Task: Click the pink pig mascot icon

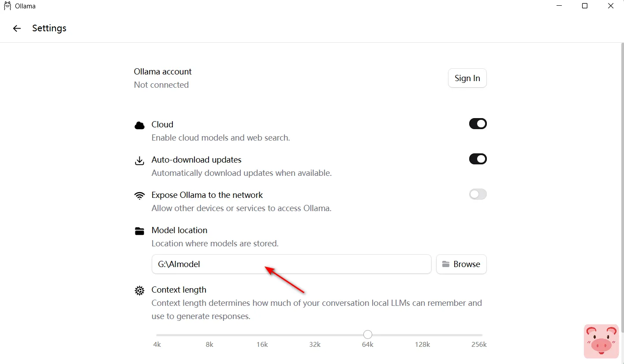Action: click(601, 342)
